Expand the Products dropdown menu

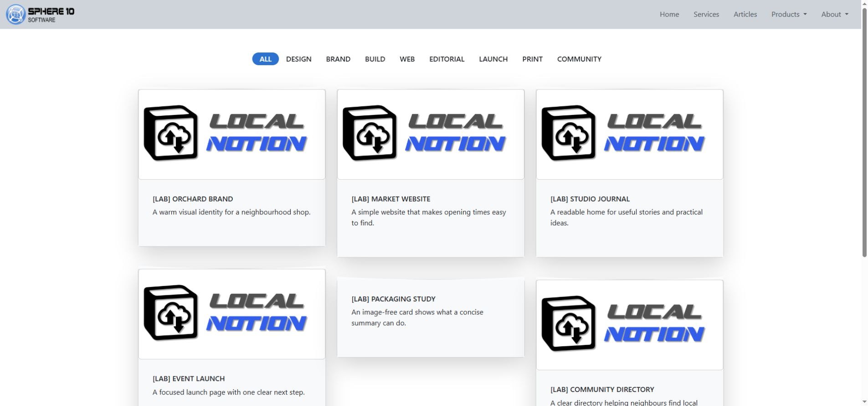tap(789, 15)
